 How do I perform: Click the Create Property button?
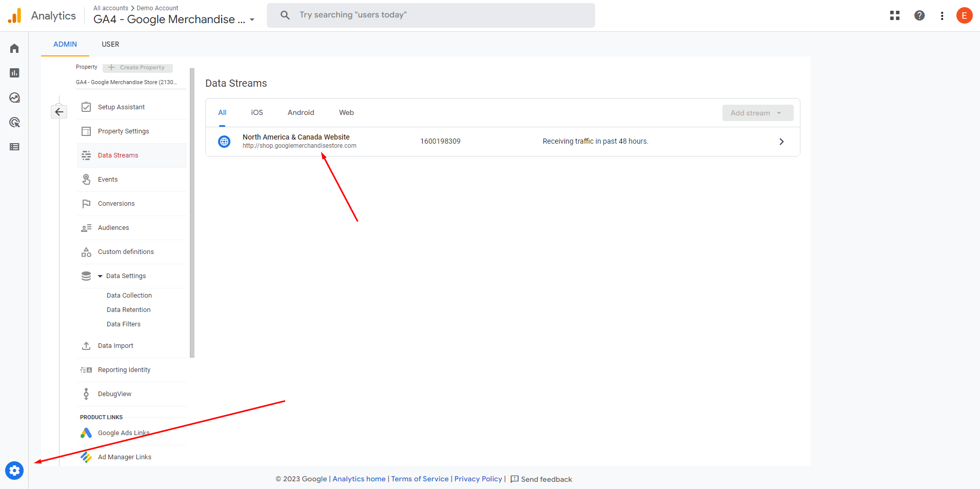tap(138, 67)
